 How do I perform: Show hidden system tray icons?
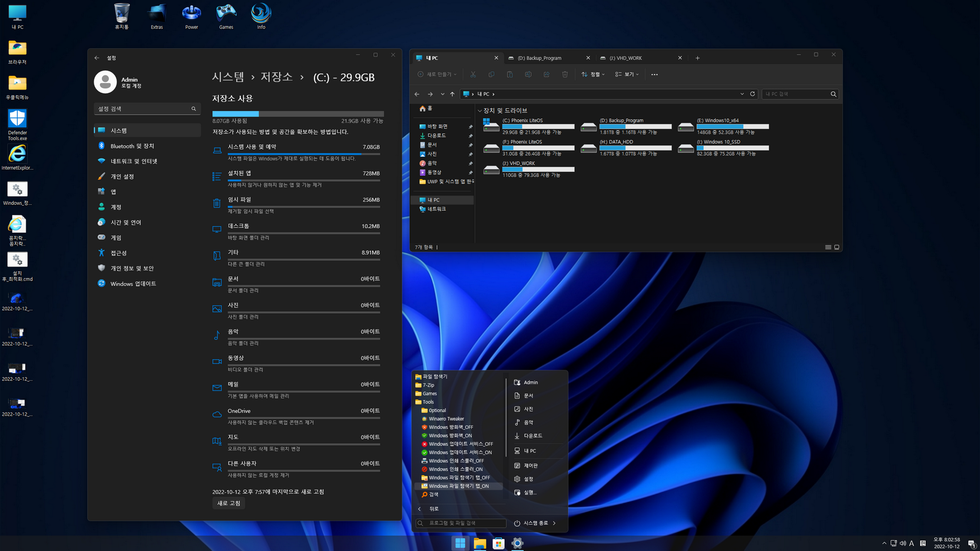pos(884,543)
